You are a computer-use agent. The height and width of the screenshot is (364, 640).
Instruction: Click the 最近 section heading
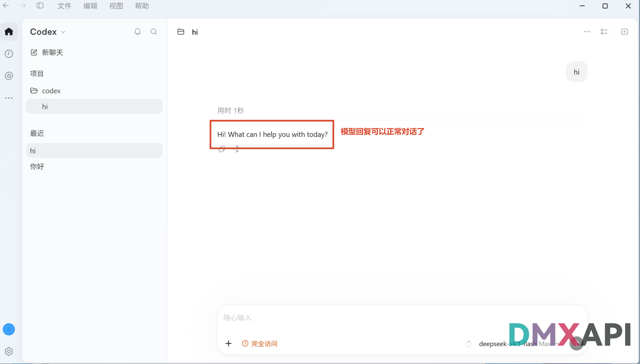click(37, 133)
